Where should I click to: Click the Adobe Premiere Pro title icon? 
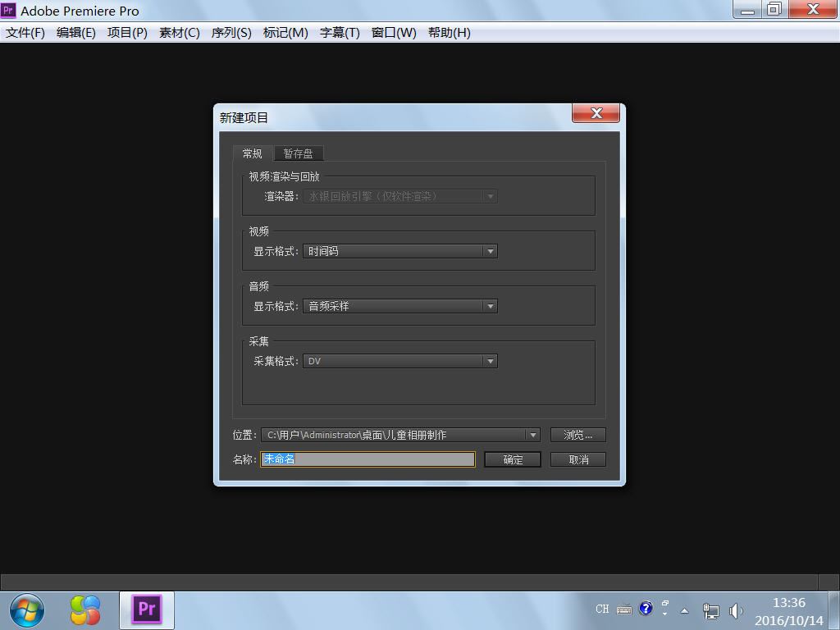coord(8,10)
